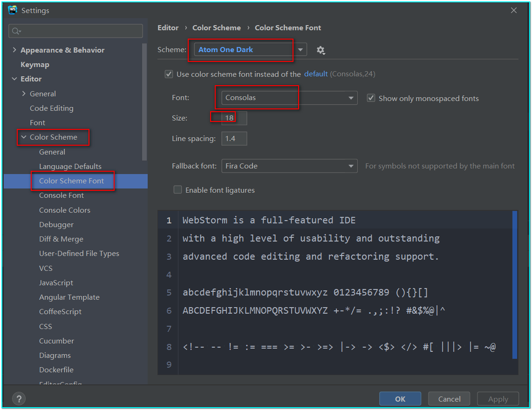532x410 pixels.
Task: Expand Appearance & Behavior section
Action: (x=14, y=50)
